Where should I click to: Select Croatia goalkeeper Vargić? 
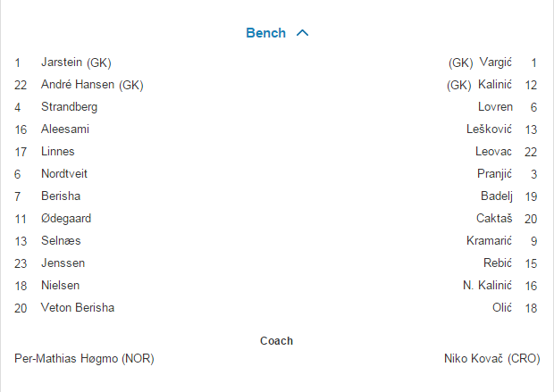495,63
